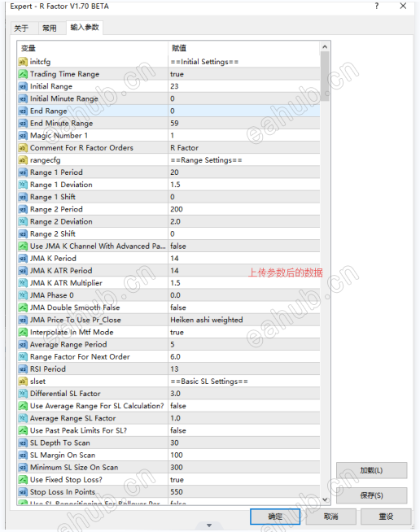420x532 pixels.
Task: Select the 输入参数 (Inputs) tab
Action: pyautogui.click(x=85, y=27)
